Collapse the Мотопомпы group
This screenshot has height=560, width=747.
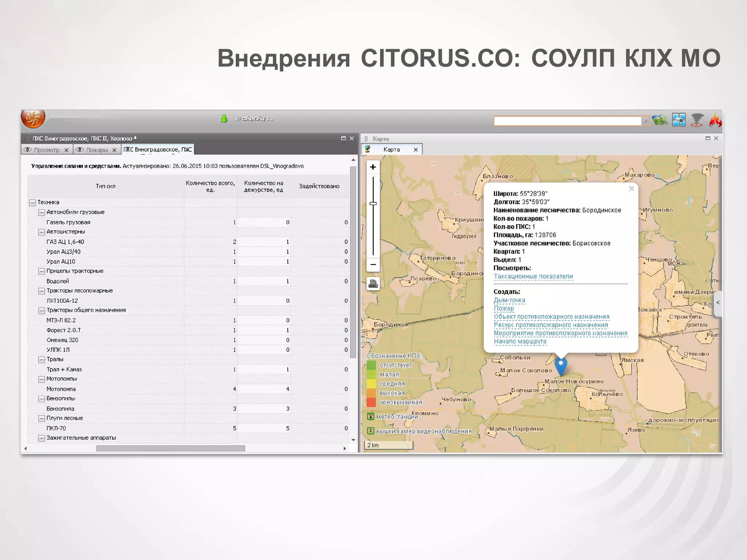coord(42,379)
